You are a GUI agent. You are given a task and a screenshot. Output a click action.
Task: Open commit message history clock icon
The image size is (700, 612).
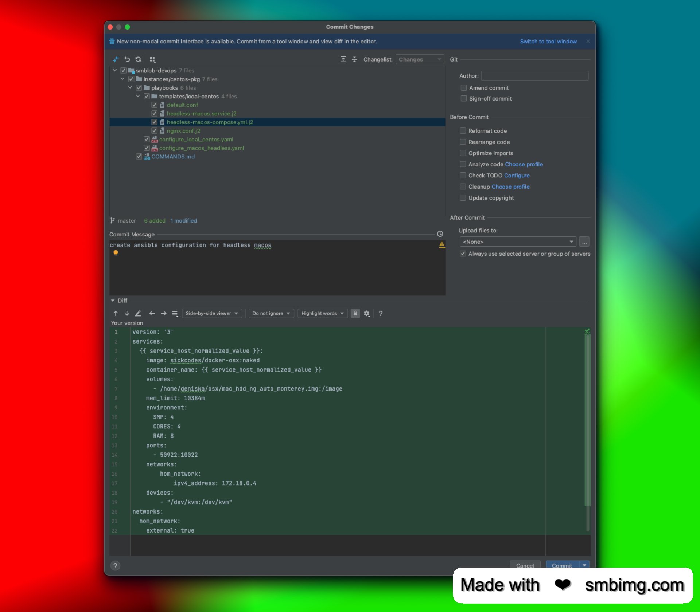(x=440, y=234)
